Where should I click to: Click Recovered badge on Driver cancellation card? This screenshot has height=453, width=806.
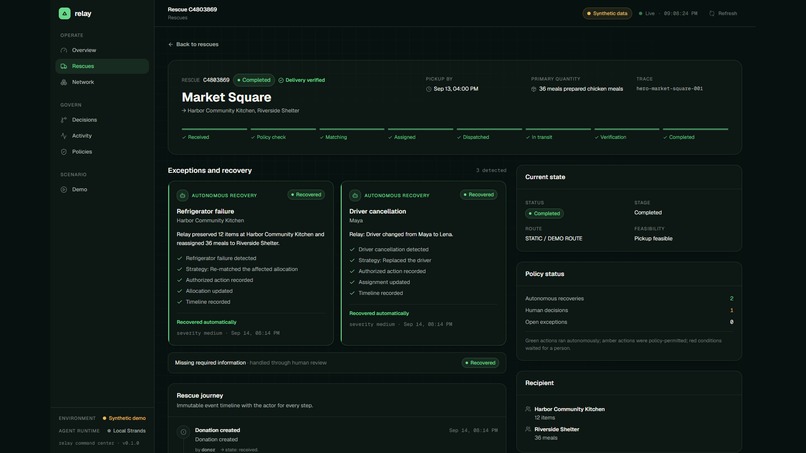tap(479, 195)
